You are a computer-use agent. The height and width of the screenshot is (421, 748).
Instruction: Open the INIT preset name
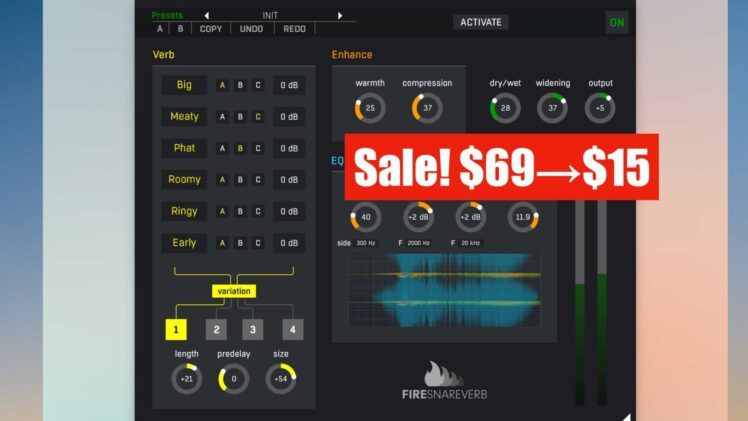pyautogui.click(x=270, y=16)
